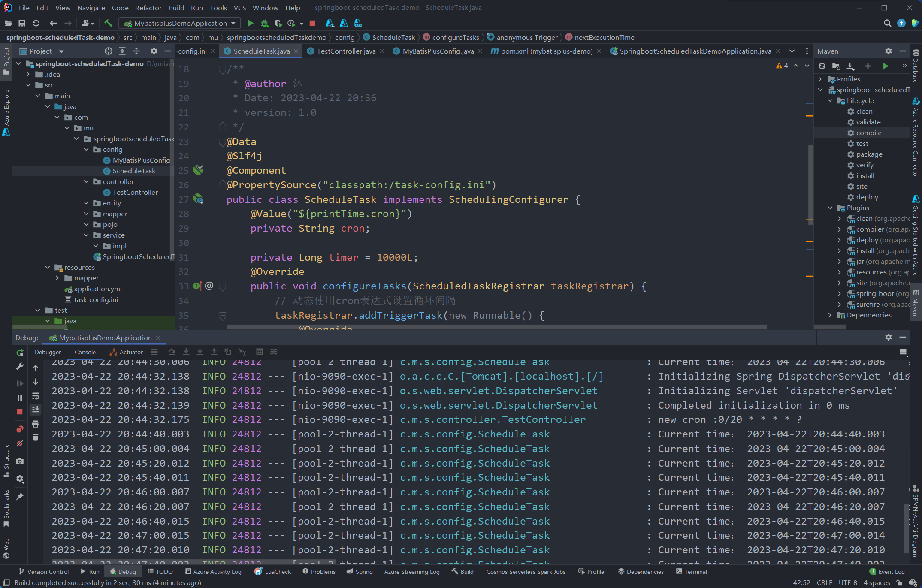Open Event Log from status bar
This screenshot has height=588, width=922.
[886, 572]
